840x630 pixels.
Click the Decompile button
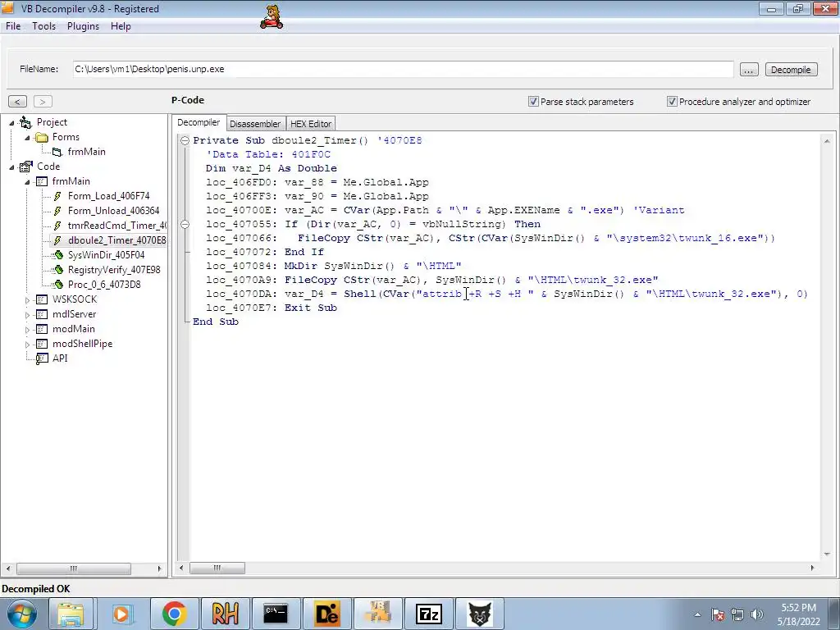click(x=791, y=70)
